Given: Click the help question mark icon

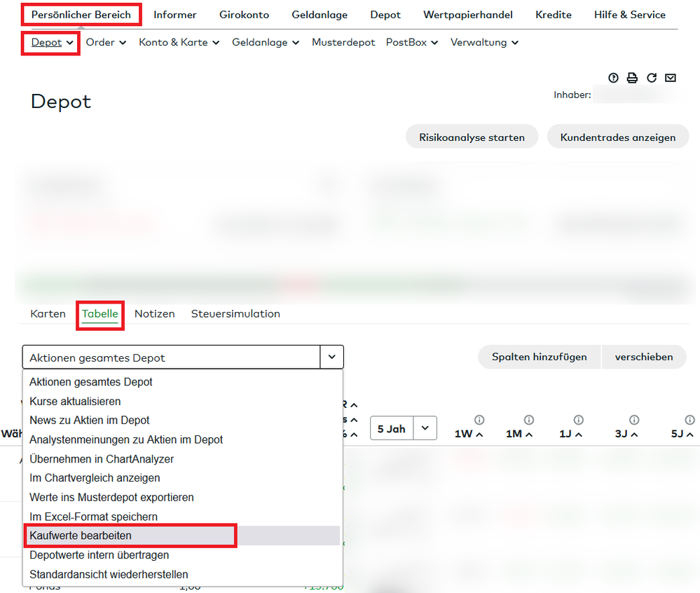Looking at the screenshot, I should point(614,78).
